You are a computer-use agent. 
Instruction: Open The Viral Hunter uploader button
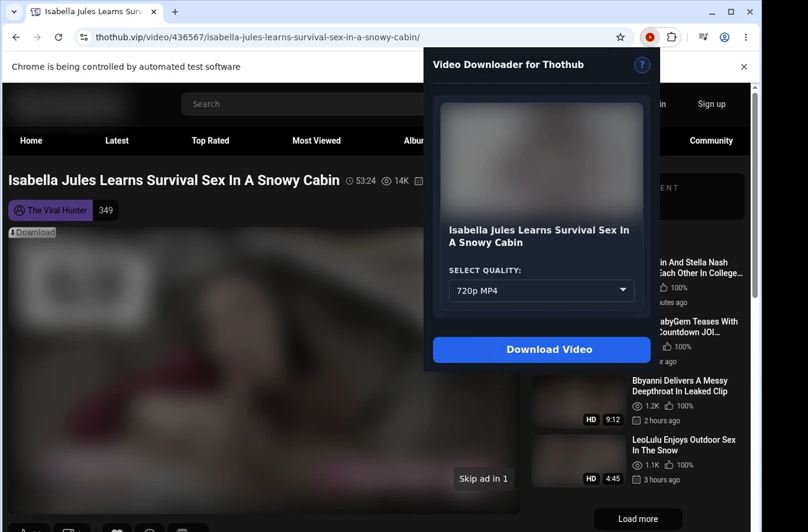[x=50, y=210]
